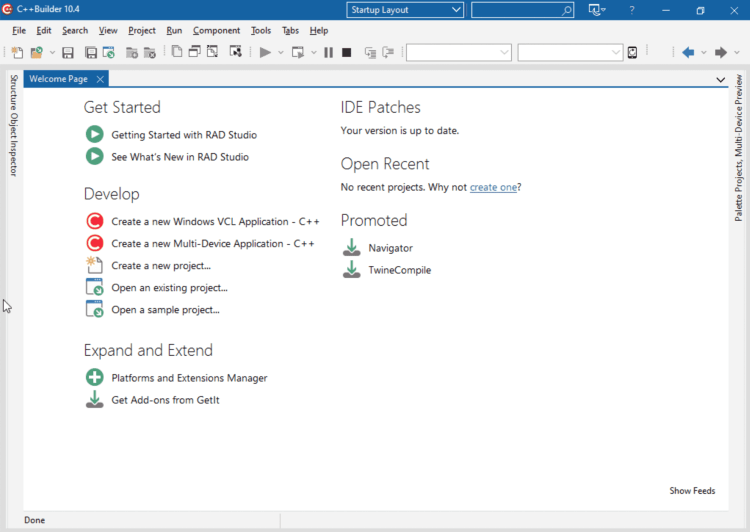Screen dimensions: 750x532
Task: Click the Add File to Project icon
Action: tap(132, 53)
